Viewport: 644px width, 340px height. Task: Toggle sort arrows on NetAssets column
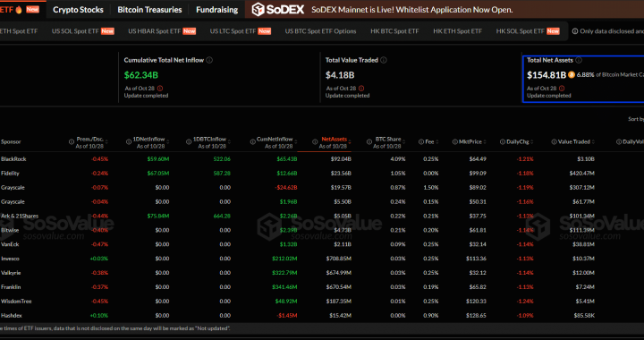tap(349, 141)
